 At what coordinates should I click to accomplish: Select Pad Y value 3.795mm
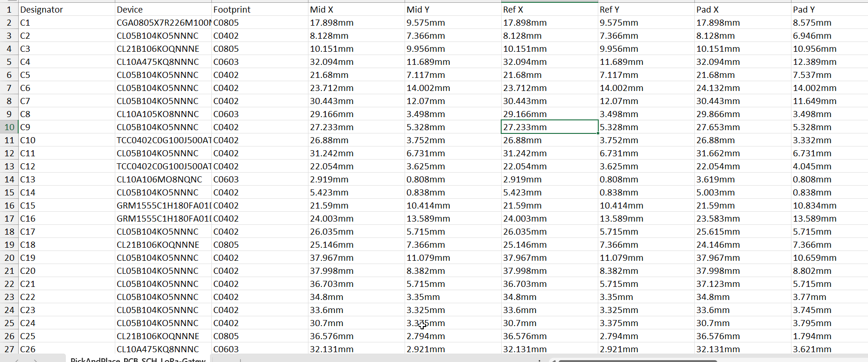[x=829, y=323]
